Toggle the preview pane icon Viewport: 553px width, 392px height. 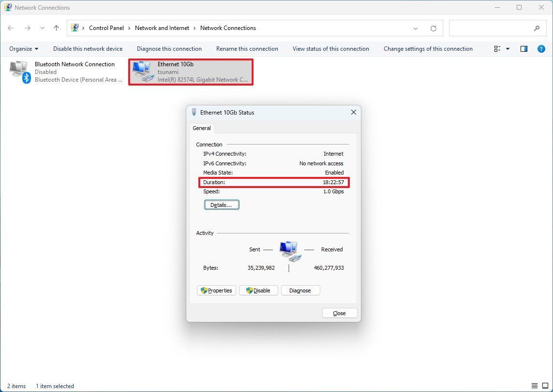(x=523, y=48)
